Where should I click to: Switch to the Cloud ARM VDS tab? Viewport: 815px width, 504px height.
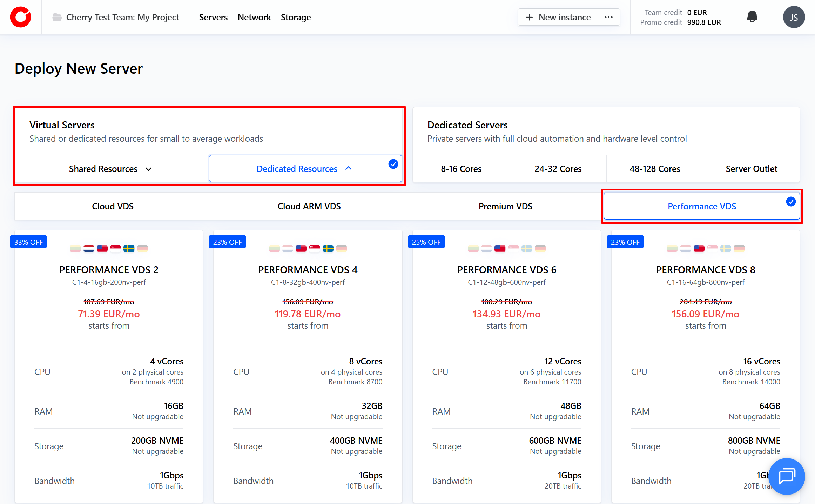[x=309, y=206]
